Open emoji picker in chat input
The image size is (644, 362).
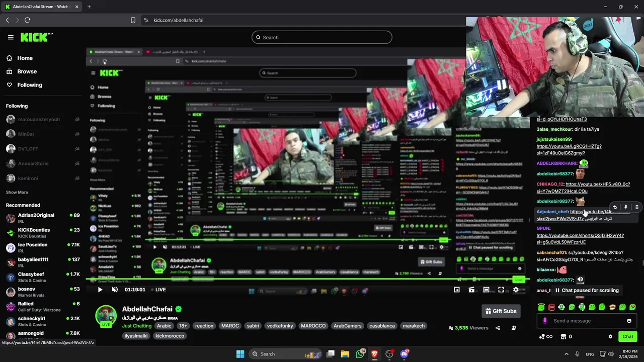(629, 321)
